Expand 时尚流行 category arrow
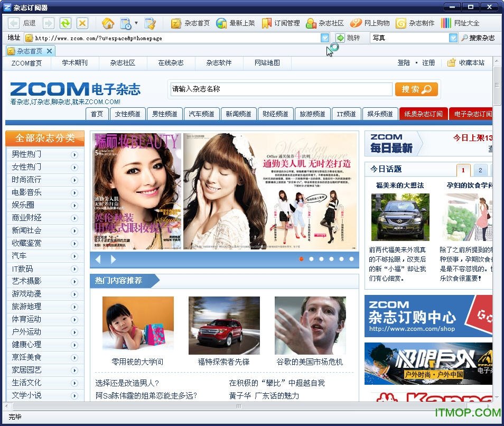The width and height of the screenshot is (504, 426). (74, 180)
